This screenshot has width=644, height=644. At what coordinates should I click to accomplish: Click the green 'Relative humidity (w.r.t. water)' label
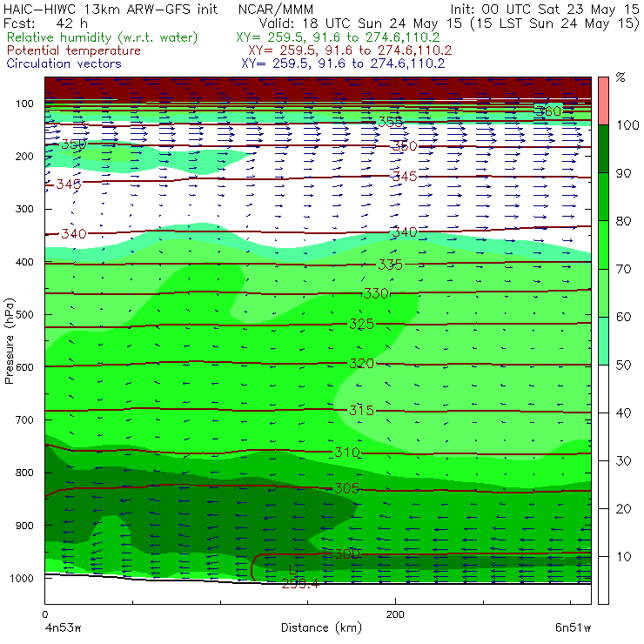pos(103,37)
